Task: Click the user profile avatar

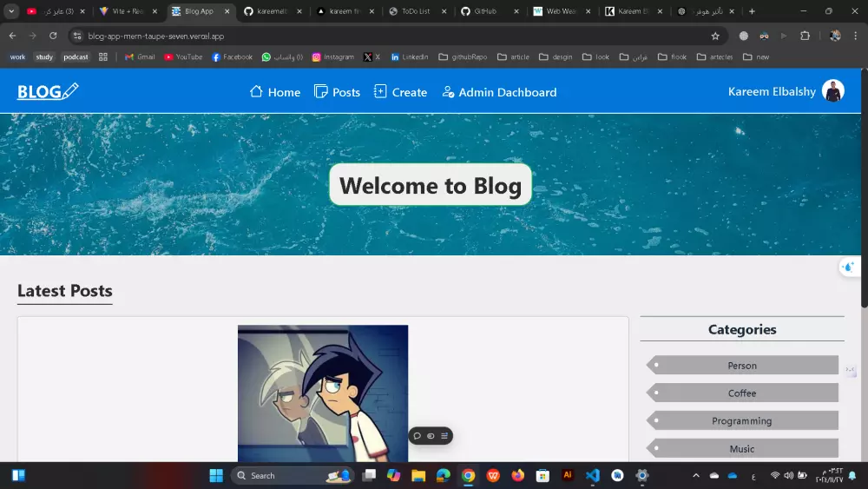Action: (832, 91)
